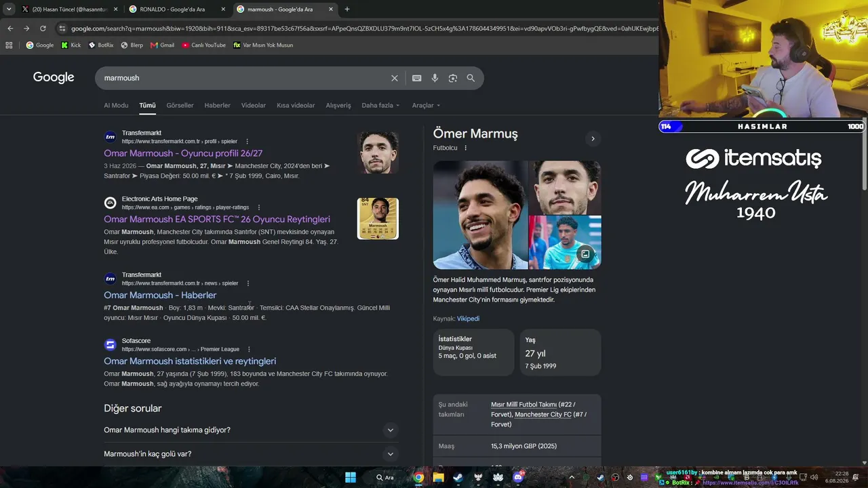Open more options beside Futbolcu label
The width and height of the screenshot is (868, 488).
point(465,148)
